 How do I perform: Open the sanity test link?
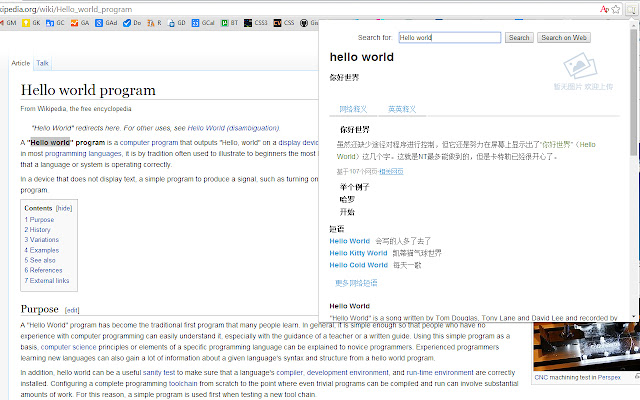159,373
